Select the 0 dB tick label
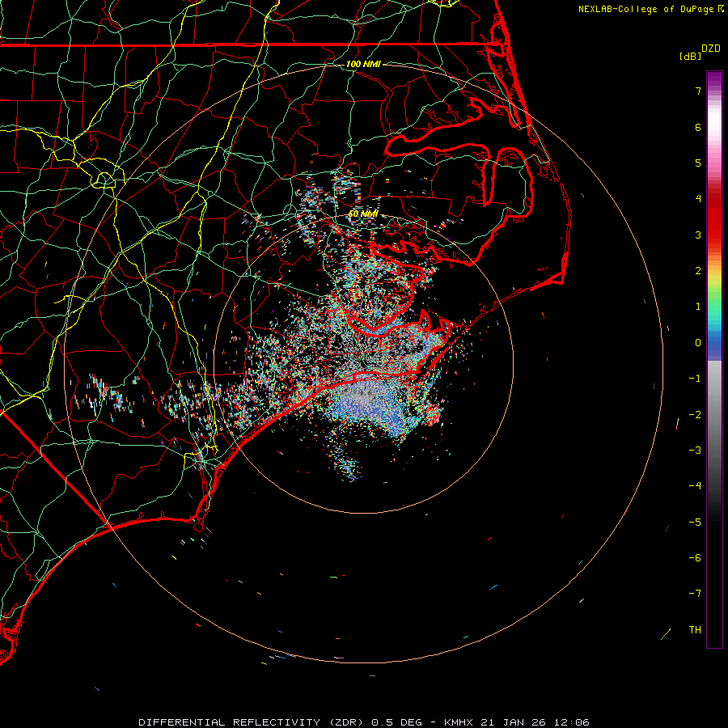This screenshot has width=728, height=728. pos(696,342)
